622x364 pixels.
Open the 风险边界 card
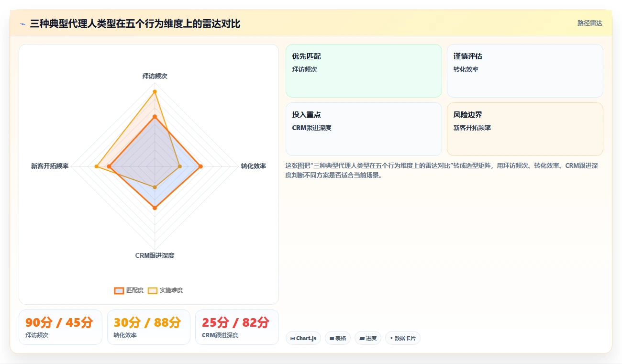pyautogui.click(x=525, y=129)
